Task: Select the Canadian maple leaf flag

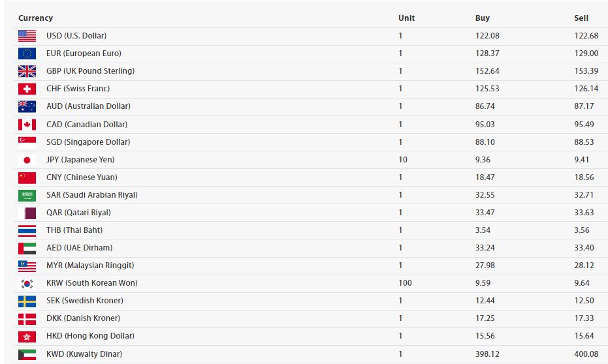Action: pyautogui.click(x=27, y=125)
